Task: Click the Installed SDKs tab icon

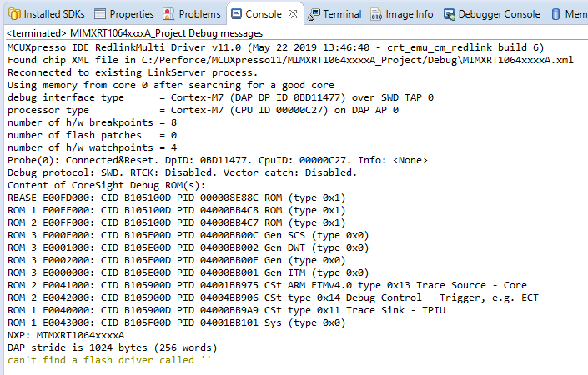Action: (10, 14)
